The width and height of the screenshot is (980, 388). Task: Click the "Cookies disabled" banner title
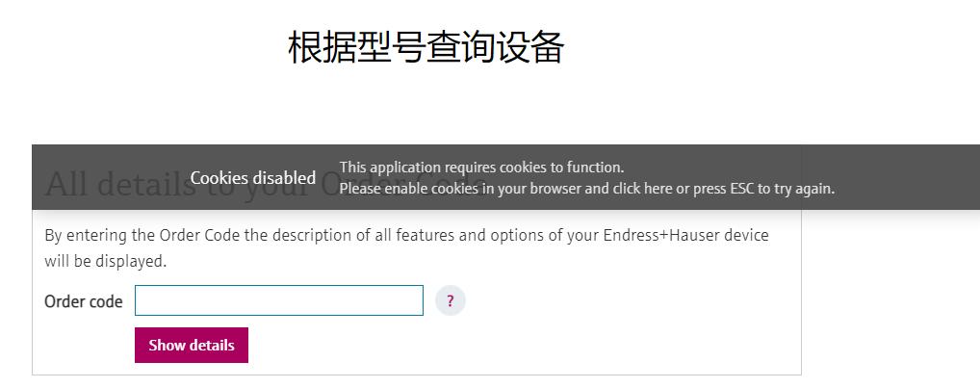(x=253, y=178)
